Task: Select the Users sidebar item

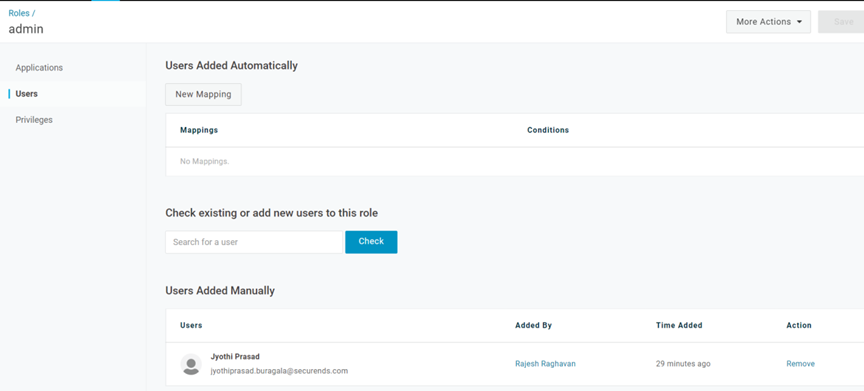Action: click(x=26, y=94)
